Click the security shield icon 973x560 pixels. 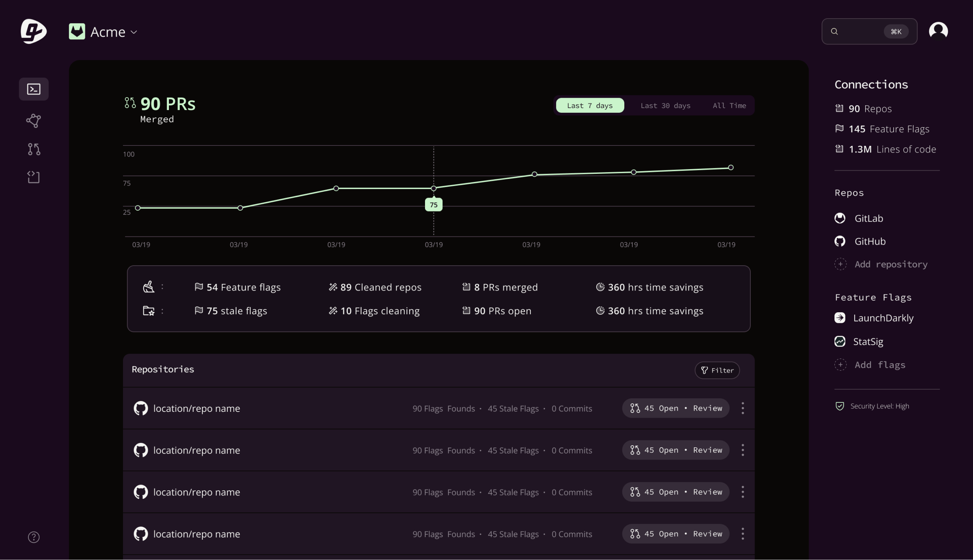[840, 406]
